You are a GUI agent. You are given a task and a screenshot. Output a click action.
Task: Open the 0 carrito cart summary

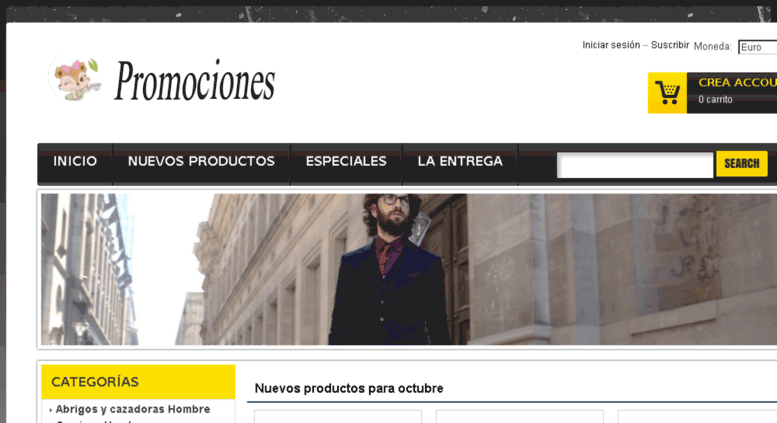pyautogui.click(x=715, y=100)
